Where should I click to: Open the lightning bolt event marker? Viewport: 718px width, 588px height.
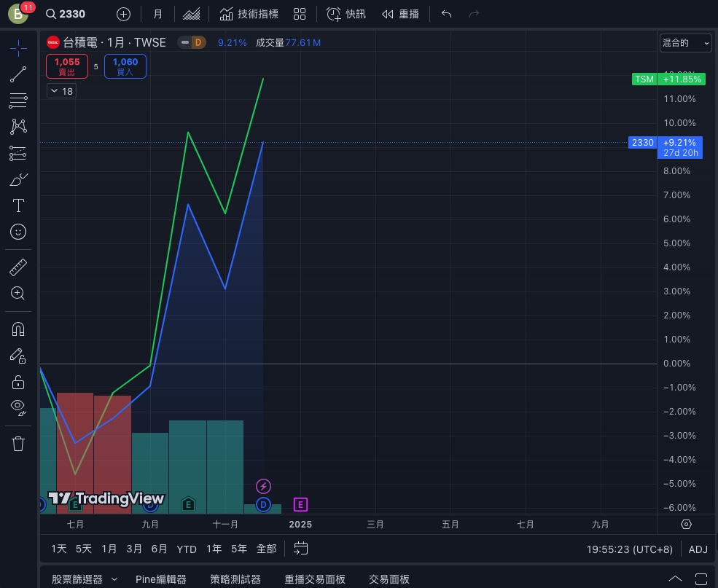pos(263,486)
